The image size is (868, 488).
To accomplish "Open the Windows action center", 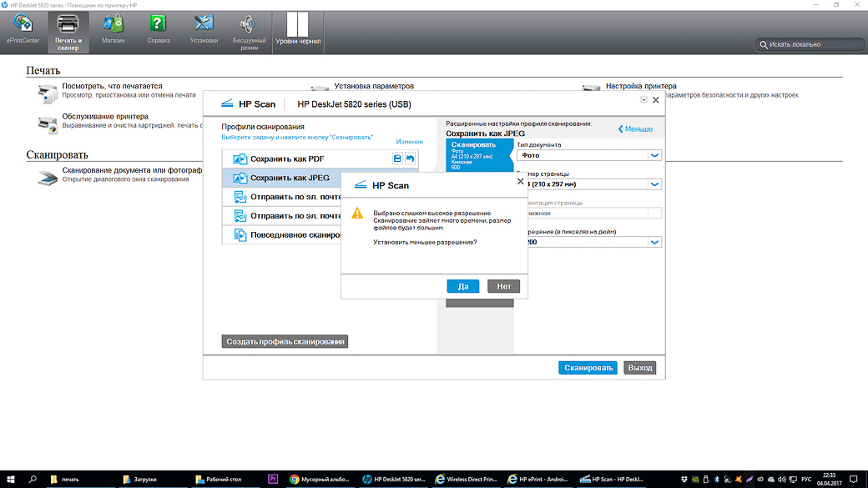I will coord(854,479).
